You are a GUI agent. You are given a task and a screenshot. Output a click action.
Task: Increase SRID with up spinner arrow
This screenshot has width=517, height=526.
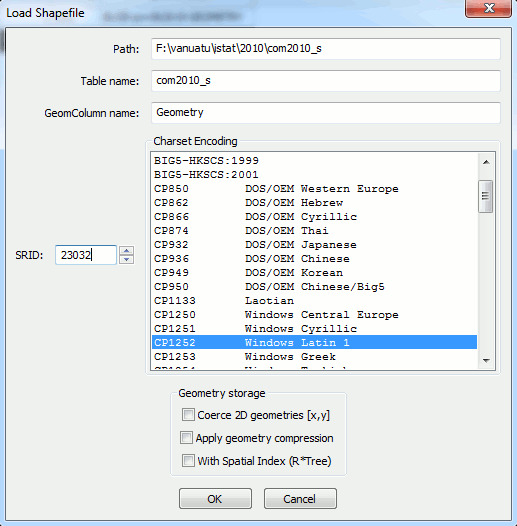click(x=126, y=251)
